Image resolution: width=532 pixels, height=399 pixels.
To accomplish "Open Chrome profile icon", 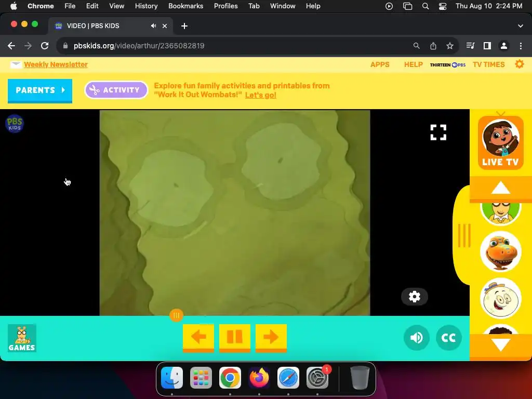I will coord(504,46).
